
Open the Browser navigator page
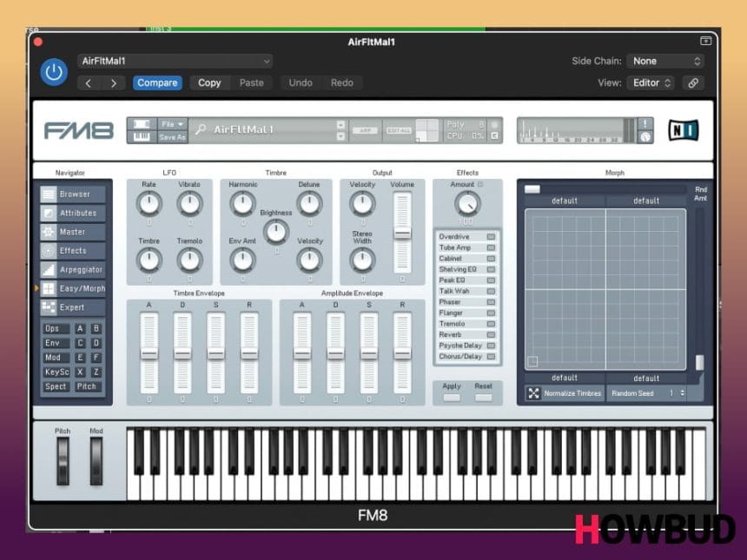73,194
